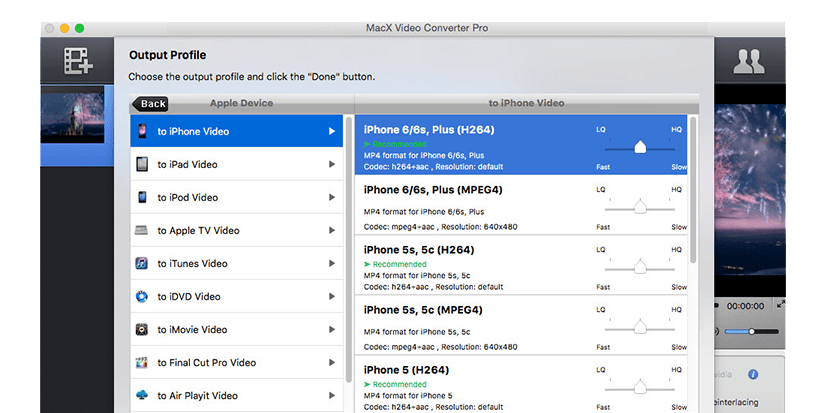Adjust quality slider for iPhone 5 (H264)
This screenshot has width=826, height=413.
(640, 387)
